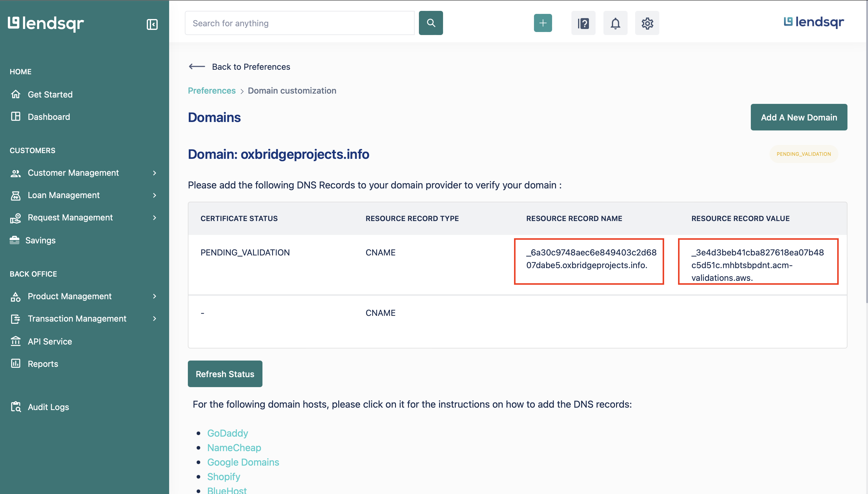Go to API Service in sidebar

click(50, 341)
